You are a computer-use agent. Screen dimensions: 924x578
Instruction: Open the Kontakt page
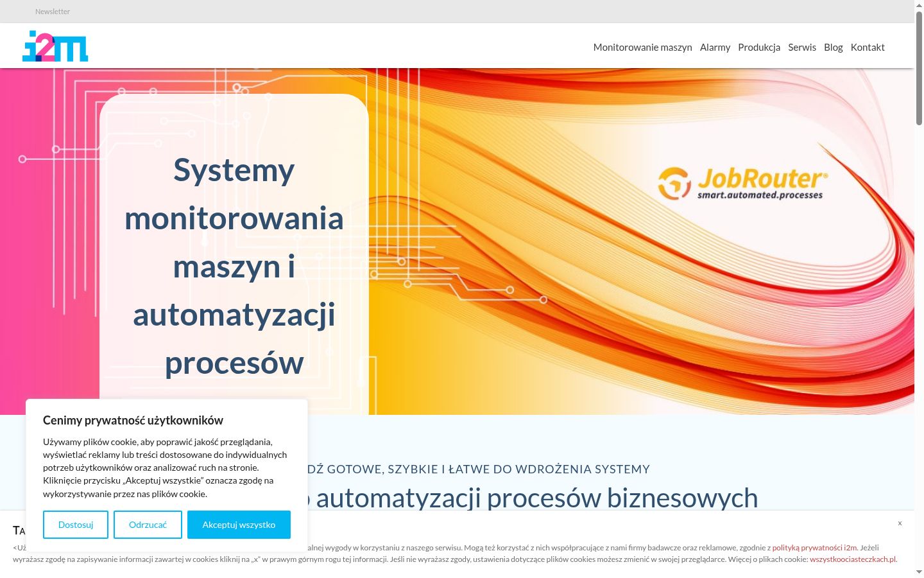(x=868, y=47)
